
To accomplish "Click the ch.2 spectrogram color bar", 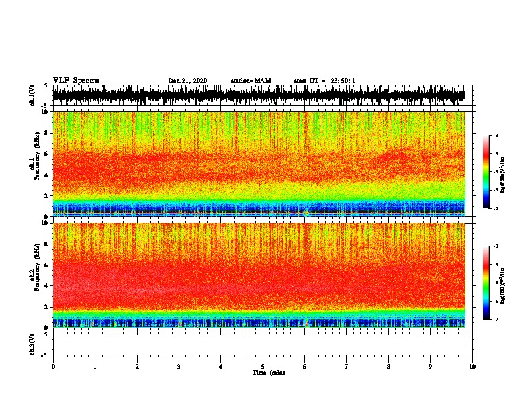I will pos(486,283).
